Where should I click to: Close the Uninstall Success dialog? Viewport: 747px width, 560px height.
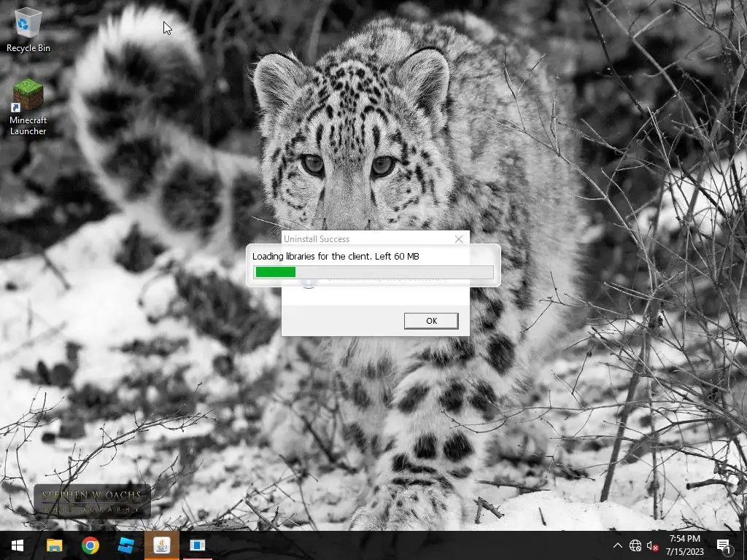[x=459, y=239]
